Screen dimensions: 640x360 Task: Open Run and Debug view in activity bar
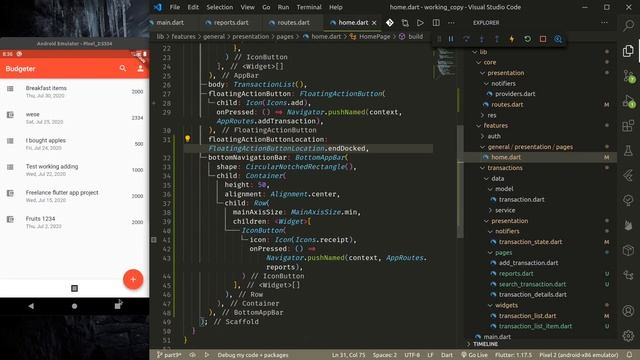629,100
